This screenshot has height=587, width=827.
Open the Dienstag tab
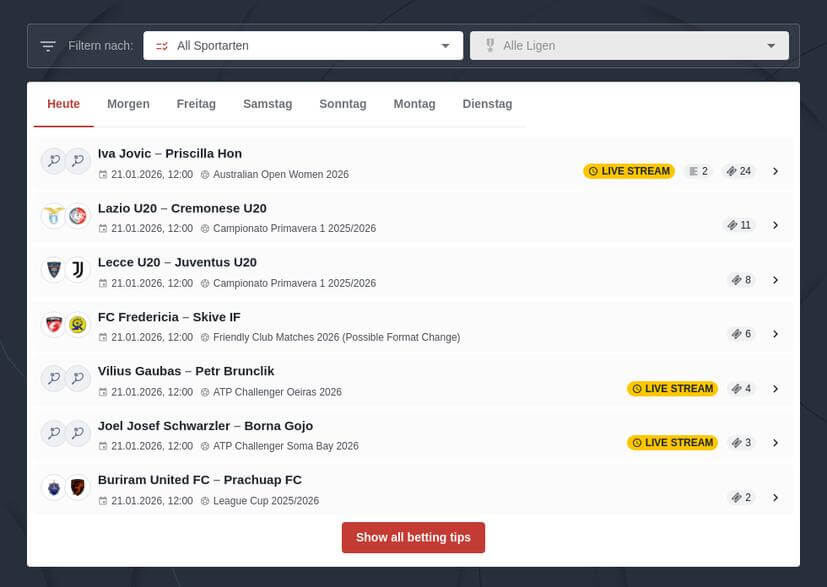[x=487, y=104]
